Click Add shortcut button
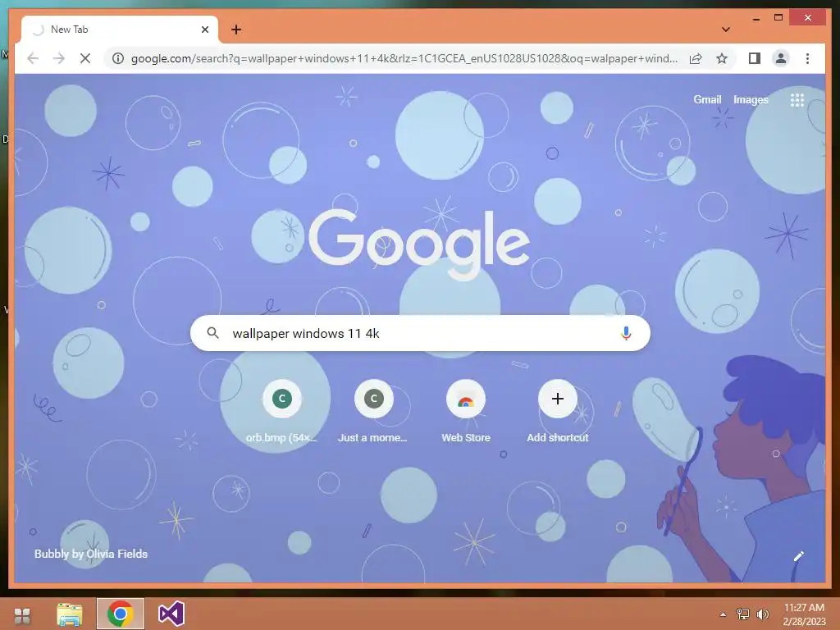 pyautogui.click(x=558, y=411)
